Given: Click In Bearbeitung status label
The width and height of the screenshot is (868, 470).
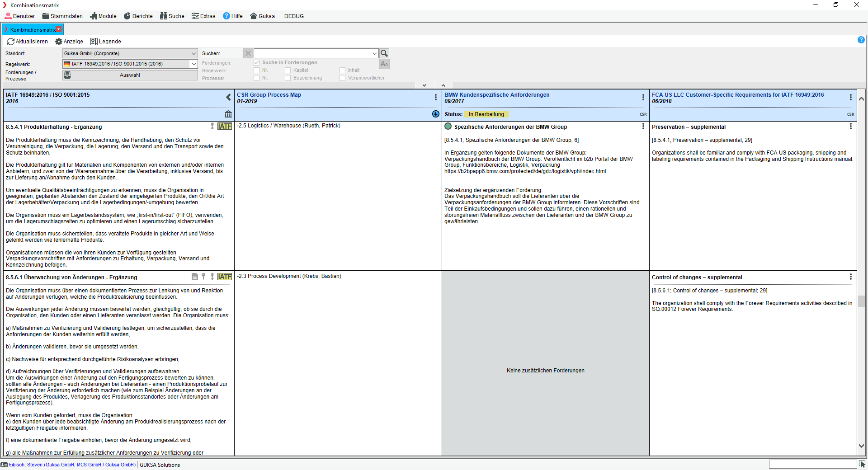Looking at the screenshot, I should (x=486, y=114).
